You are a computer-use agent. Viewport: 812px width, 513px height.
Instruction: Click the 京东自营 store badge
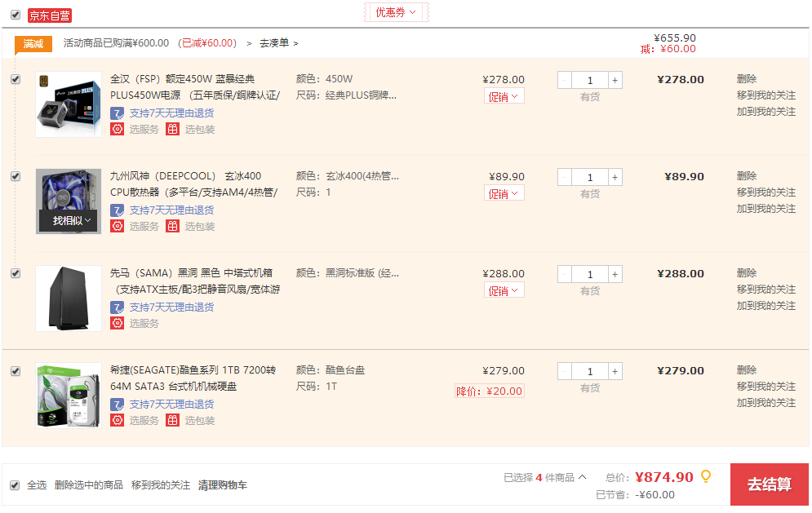50,15
